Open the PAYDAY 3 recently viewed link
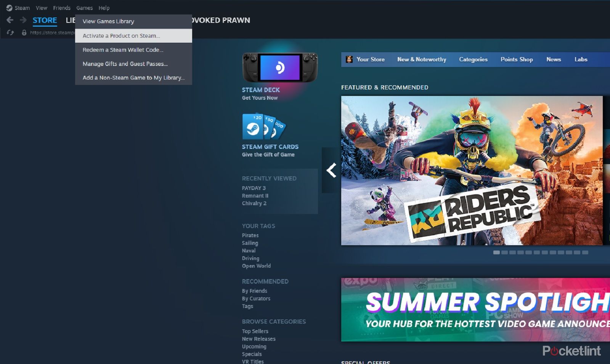Viewport: 610px width, 364px height. (x=254, y=188)
